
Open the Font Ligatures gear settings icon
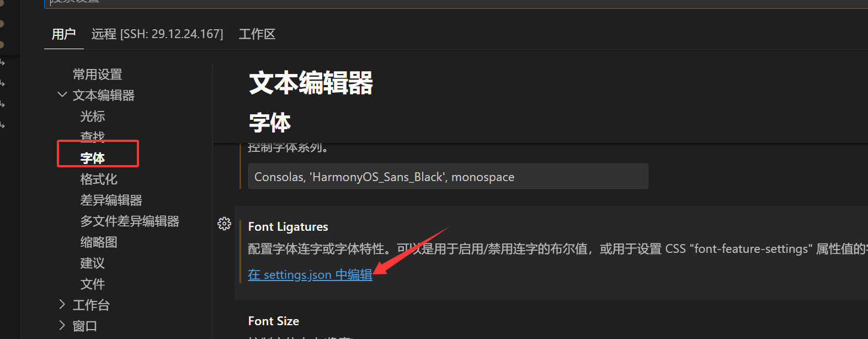tap(224, 224)
